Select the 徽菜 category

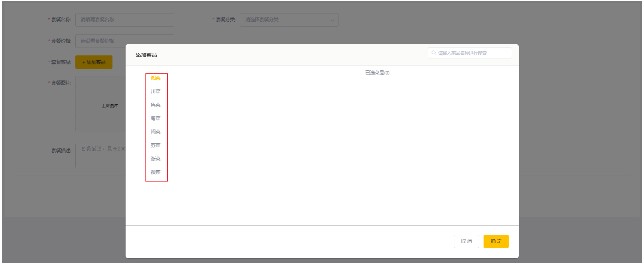[156, 172]
